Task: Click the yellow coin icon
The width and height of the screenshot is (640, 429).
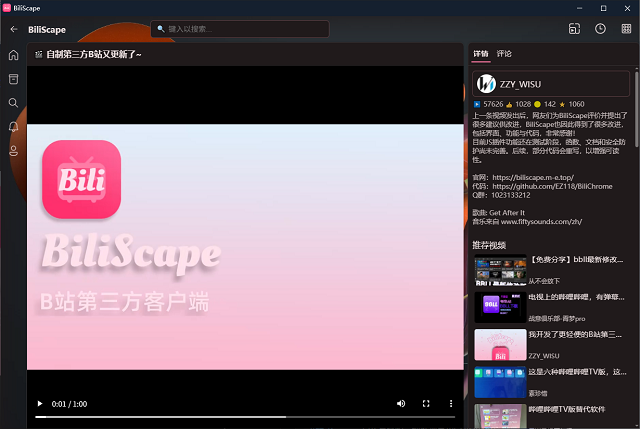Action: [x=537, y=104]
